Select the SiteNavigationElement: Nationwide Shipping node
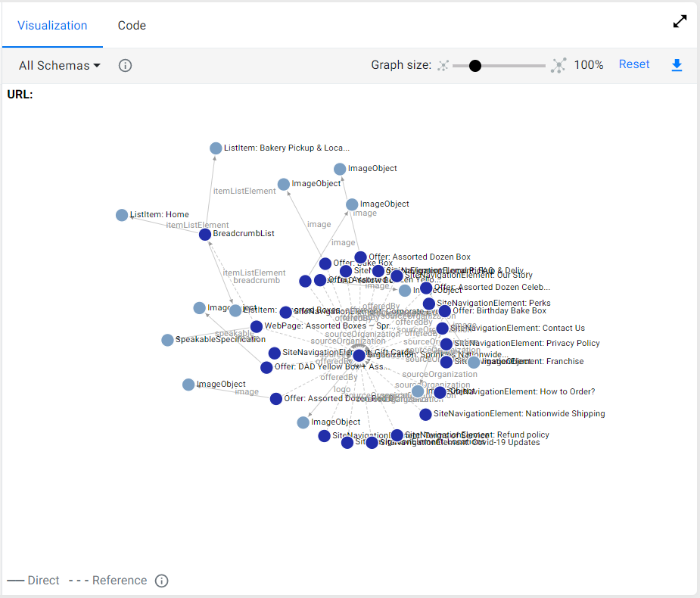This screenshot has width=700, height=598. click(x=426, y=415)
